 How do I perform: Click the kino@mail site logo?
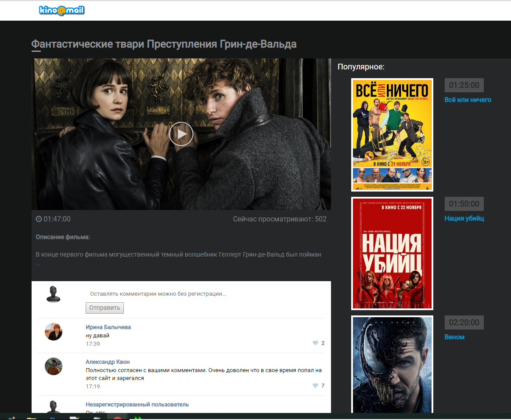point(61,11)
